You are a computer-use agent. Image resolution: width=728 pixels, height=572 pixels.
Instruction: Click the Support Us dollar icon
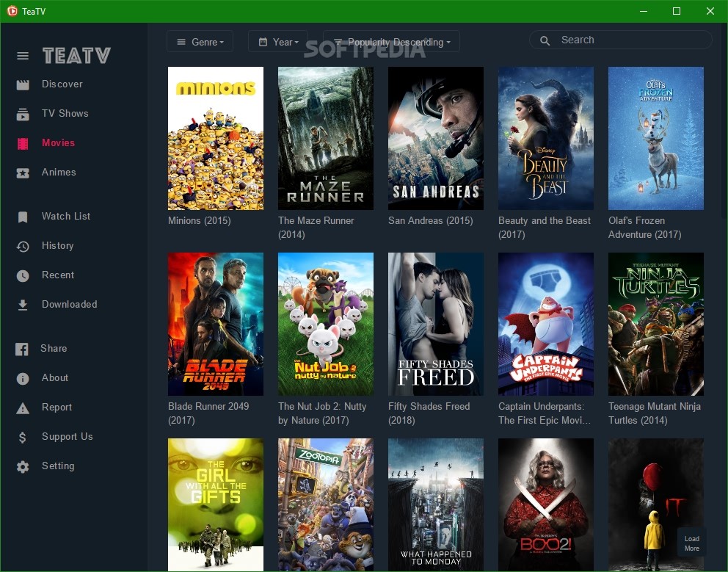[x=23, y=437]
